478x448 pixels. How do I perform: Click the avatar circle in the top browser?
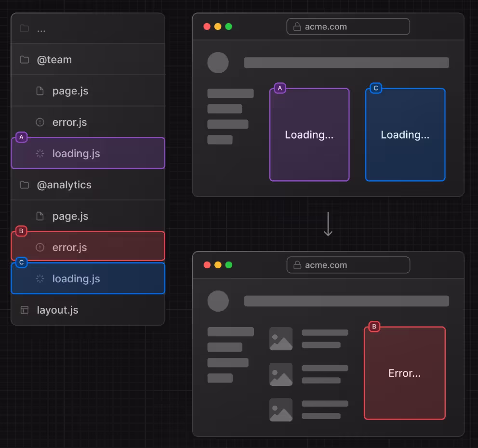click(x=218, y=63)
